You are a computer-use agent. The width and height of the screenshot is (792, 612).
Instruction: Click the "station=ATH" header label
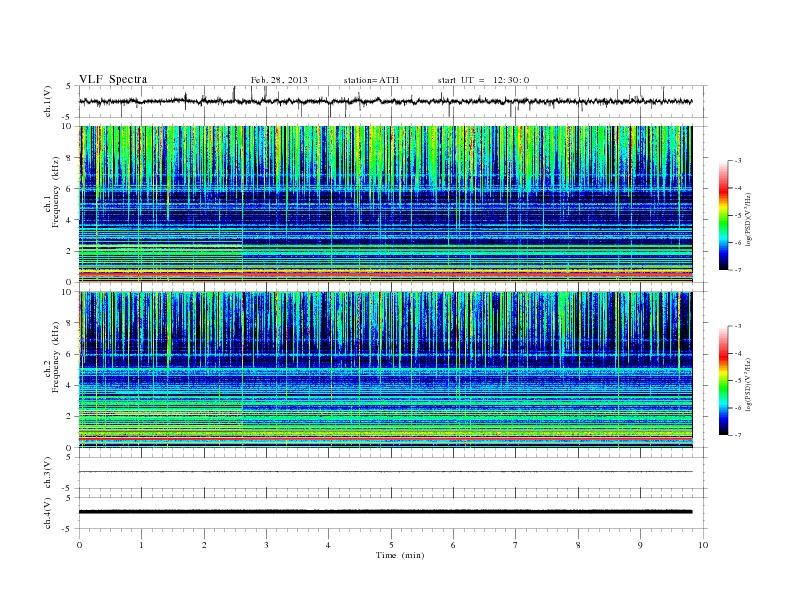coord(371,80)
